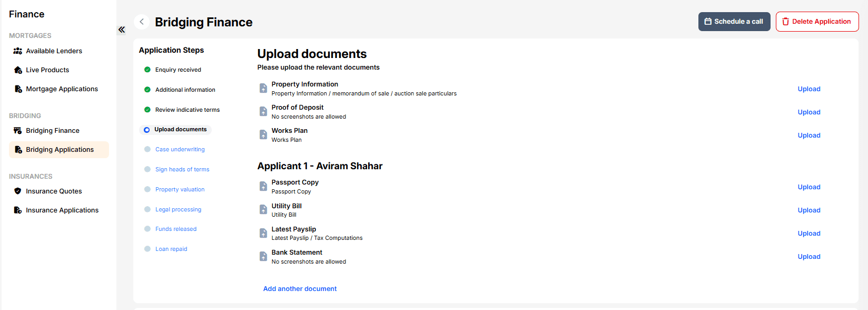
Task: Upload the Utility Bill
Action: click(x=809, y=210)
